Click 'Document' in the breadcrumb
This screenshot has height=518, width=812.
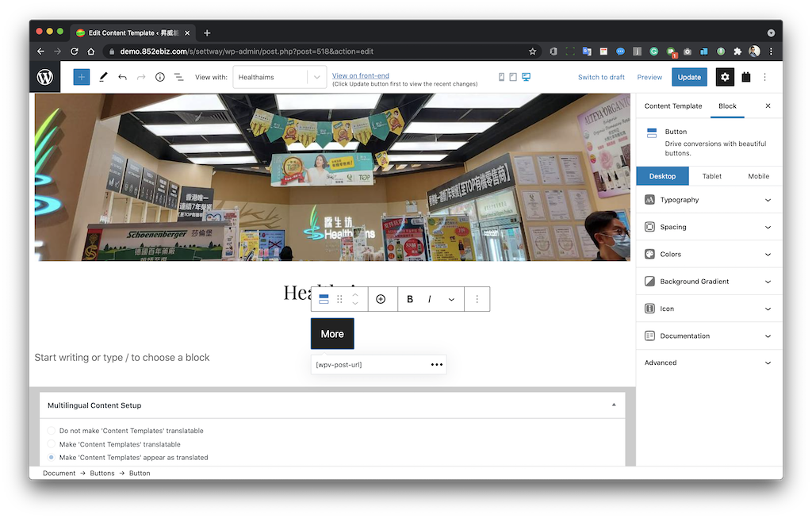pyautogui.click(x=59, y=473)
